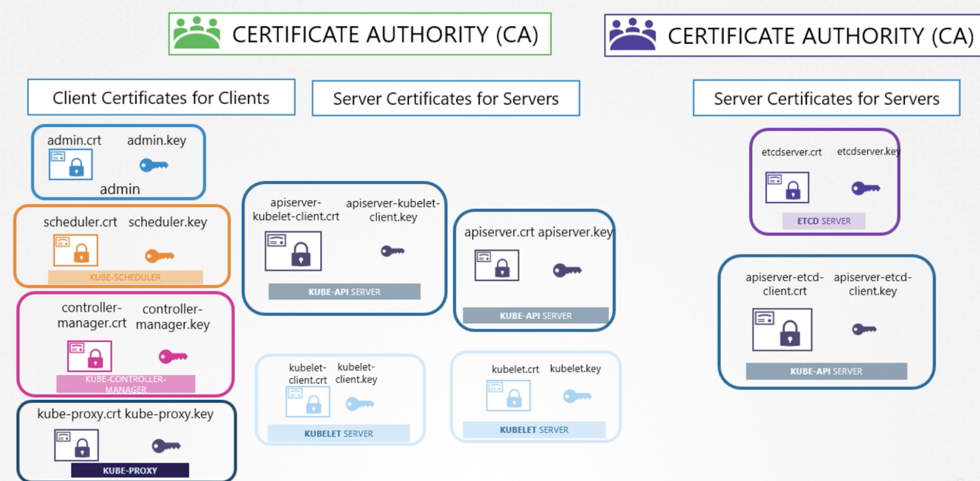Viewport: 980px width, 481px height.
Task: Click the kubelet-client.key light blue key icon
Action: pos(360,404)
